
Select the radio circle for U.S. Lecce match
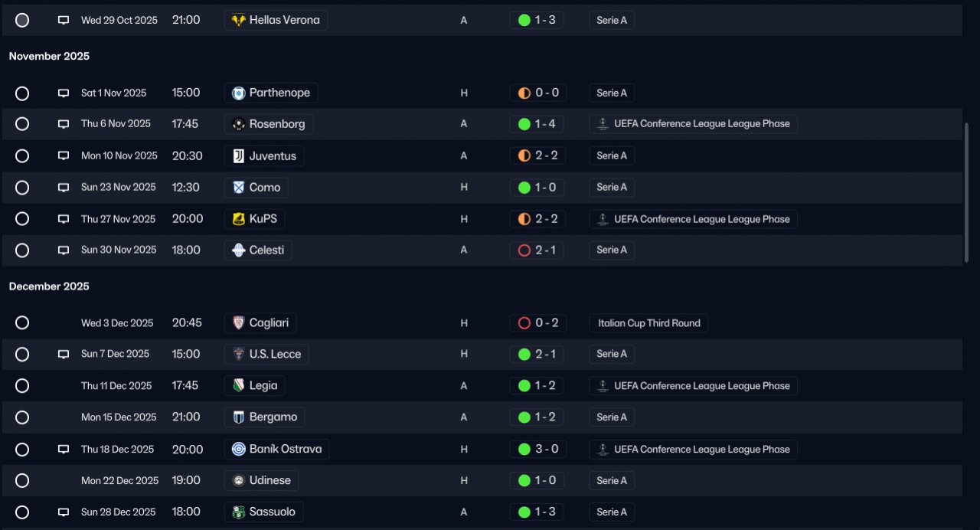point(22,355)
